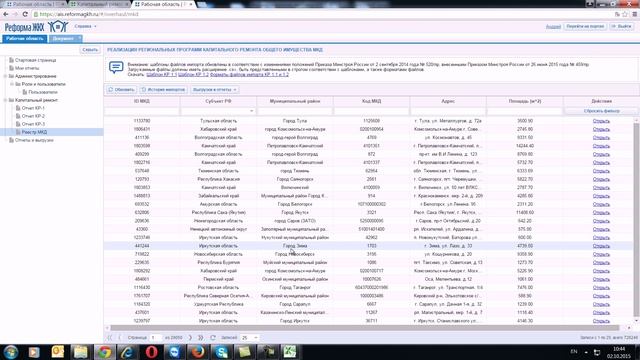This screenshot has width=640, height=360.
Task: Open the media player taskbar icon
Action: (34, 352)
